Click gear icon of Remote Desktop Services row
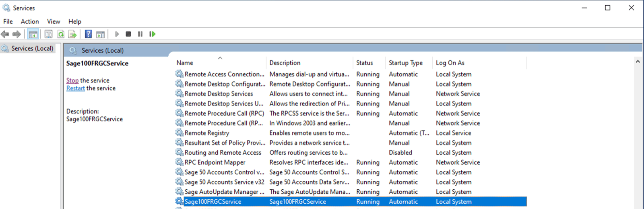The image size is (644, 209). pyautogui.click(x=179, y=93)
